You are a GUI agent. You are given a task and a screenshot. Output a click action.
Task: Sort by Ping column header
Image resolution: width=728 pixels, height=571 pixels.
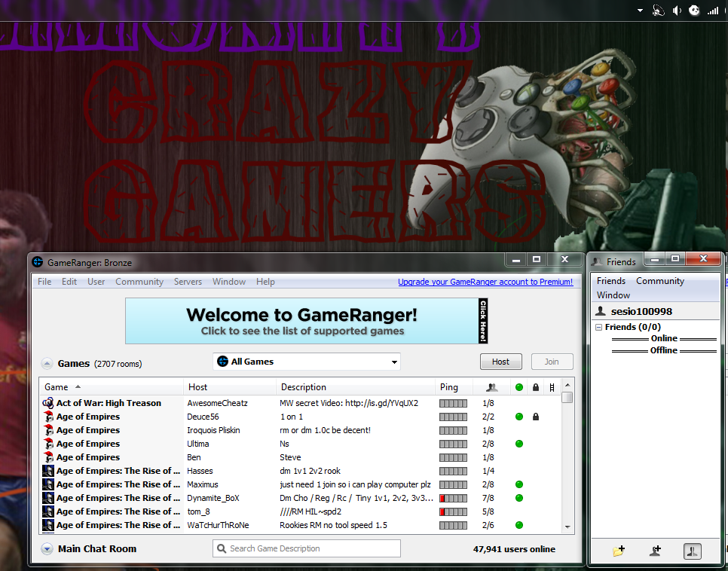point(454,386)
